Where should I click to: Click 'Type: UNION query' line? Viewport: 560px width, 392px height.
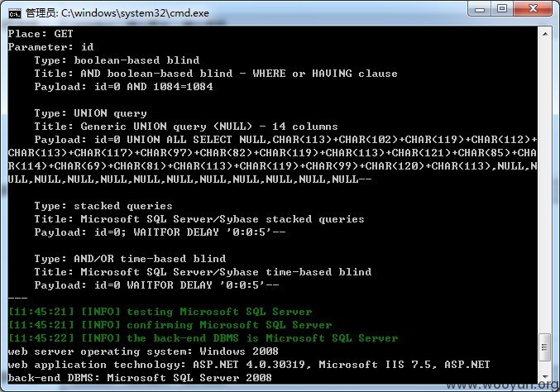click(90, 113)
